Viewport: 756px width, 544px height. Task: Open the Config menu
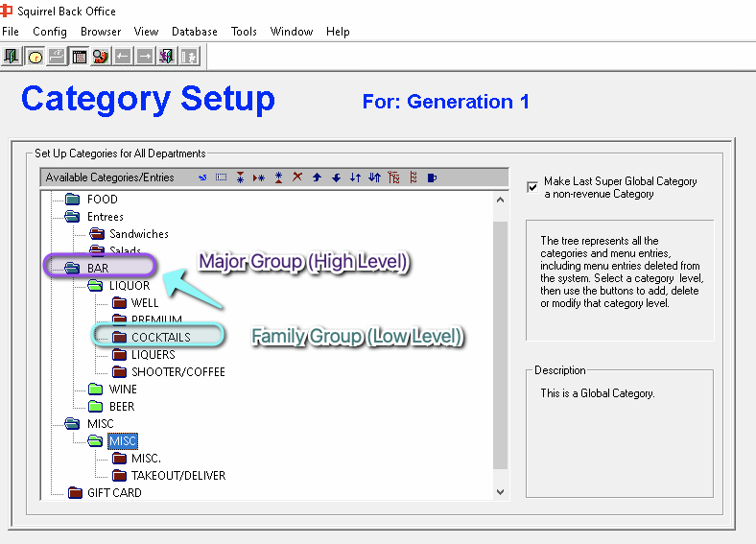(x=50, y=32)
